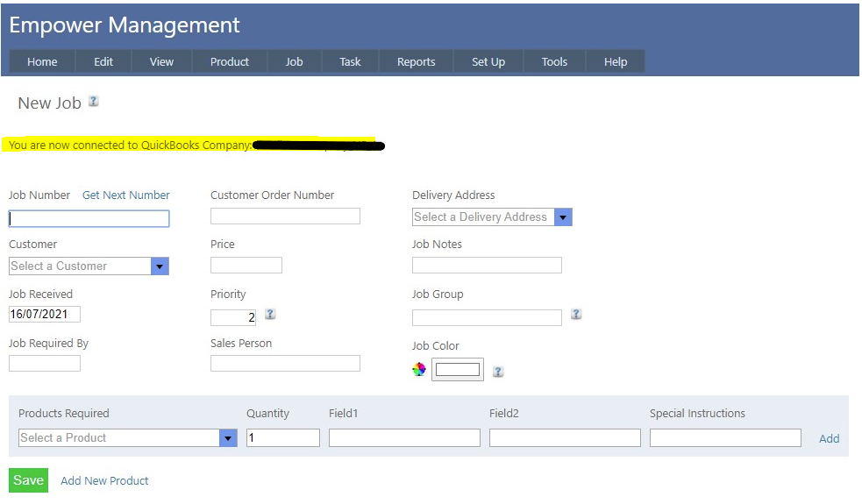Click the help icon next to Priority field
Image resolution: width=862 pixels, height=504 pixels.
pos(270,314)
